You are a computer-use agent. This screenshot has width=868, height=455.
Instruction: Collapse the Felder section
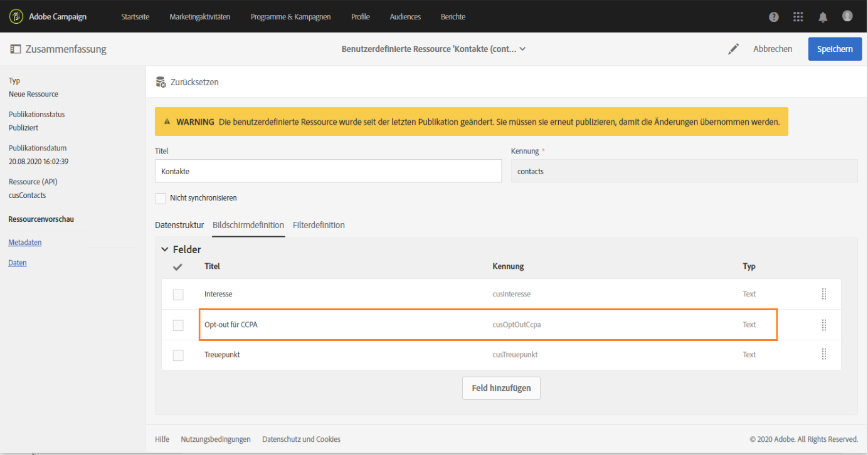[x=165, y=249]
